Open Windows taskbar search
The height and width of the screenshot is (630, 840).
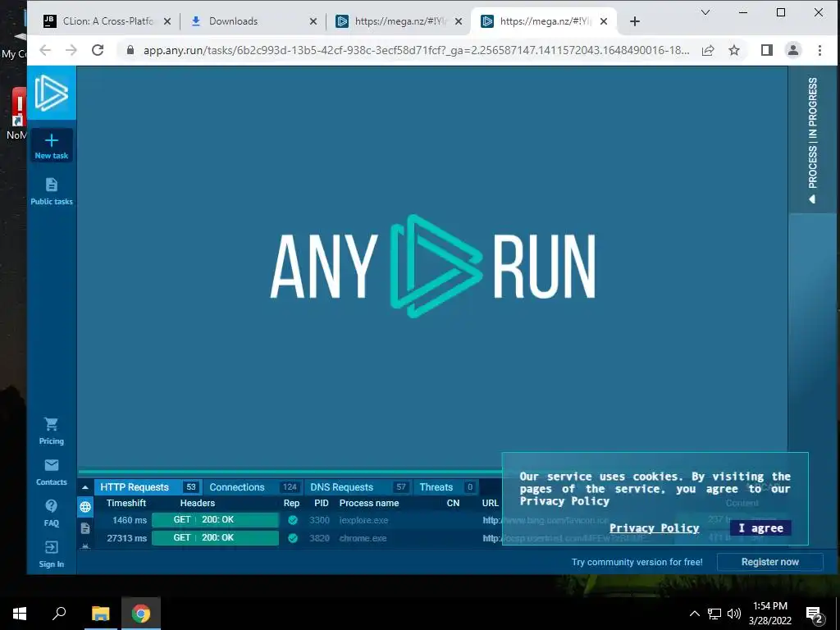point(59,614)
